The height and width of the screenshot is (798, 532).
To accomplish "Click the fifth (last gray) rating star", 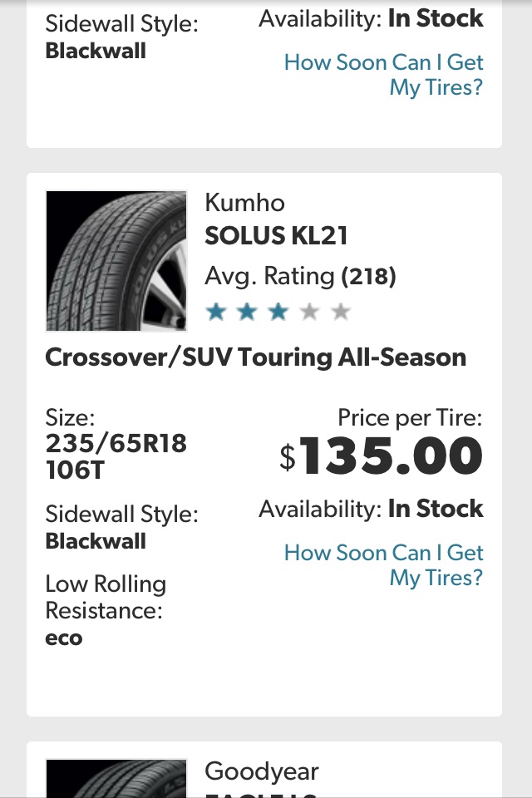I will (x=340, y=313).
